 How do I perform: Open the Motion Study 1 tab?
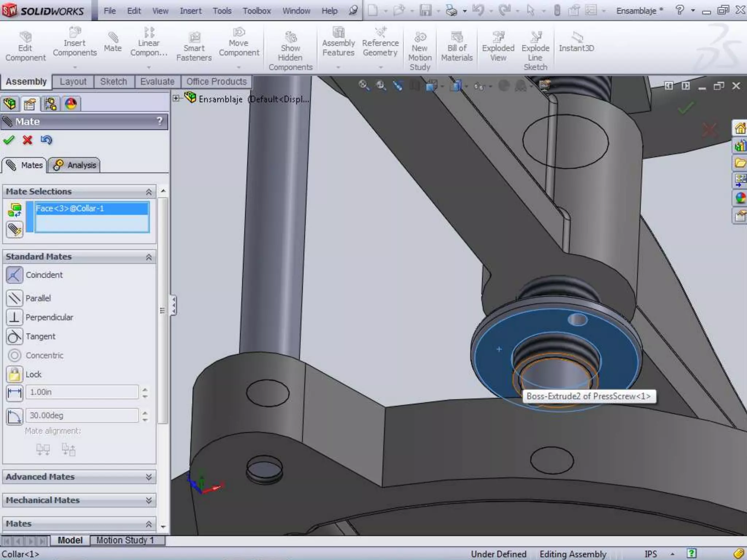pos(125,540)
